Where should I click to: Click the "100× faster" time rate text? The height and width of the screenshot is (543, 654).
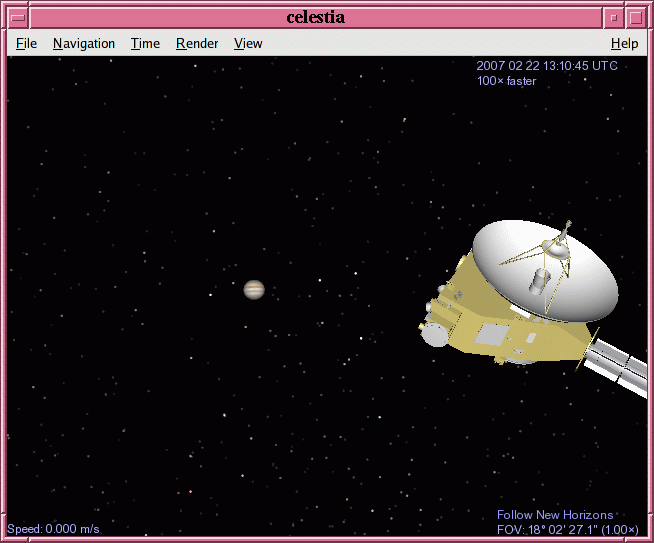tap(506, 81)
